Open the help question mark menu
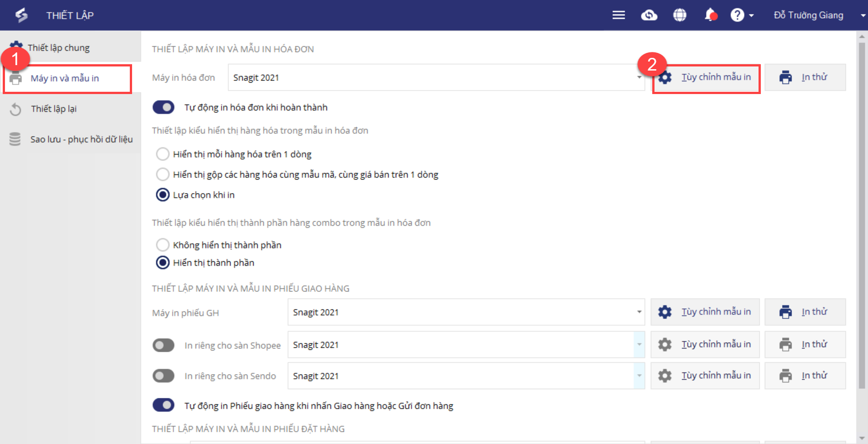The width and height of the screenshot is (868, 444). pyautogui.click(x=742, y=15)
